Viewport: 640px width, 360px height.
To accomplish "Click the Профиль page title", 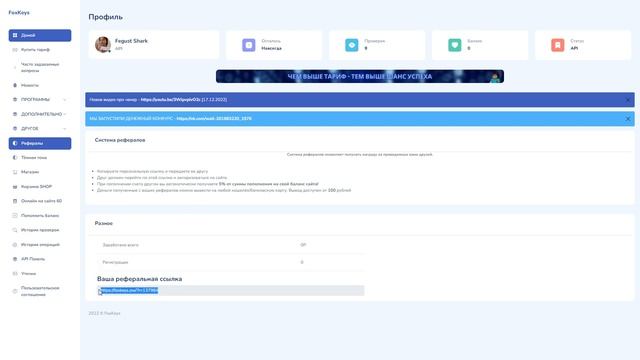I will click(106, 17).
